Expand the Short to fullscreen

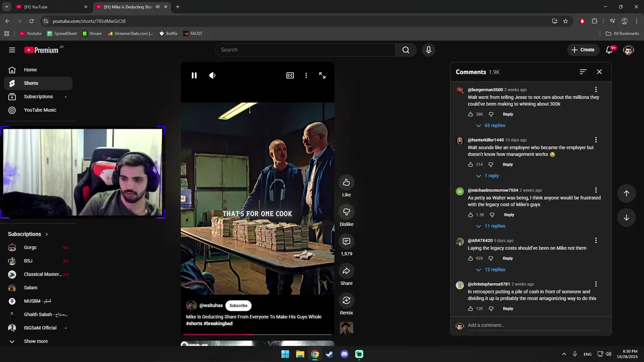(x=323, y=75)
